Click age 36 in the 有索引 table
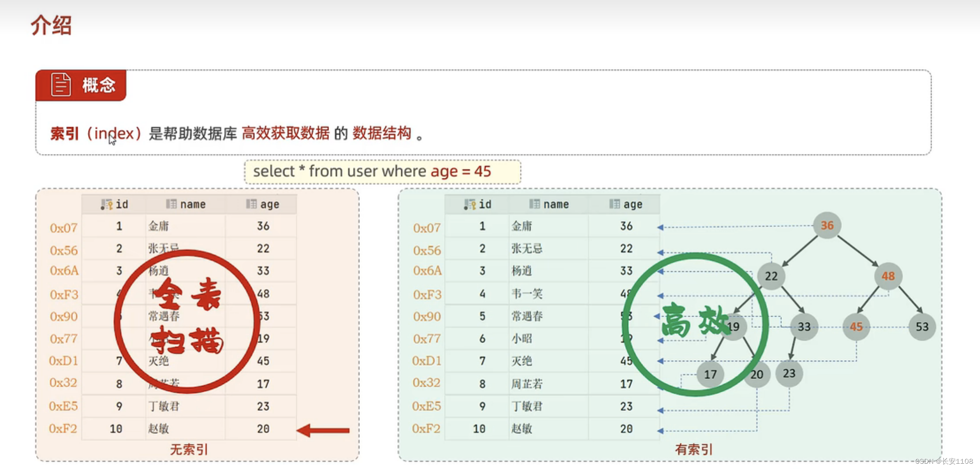 click(626, 226)
